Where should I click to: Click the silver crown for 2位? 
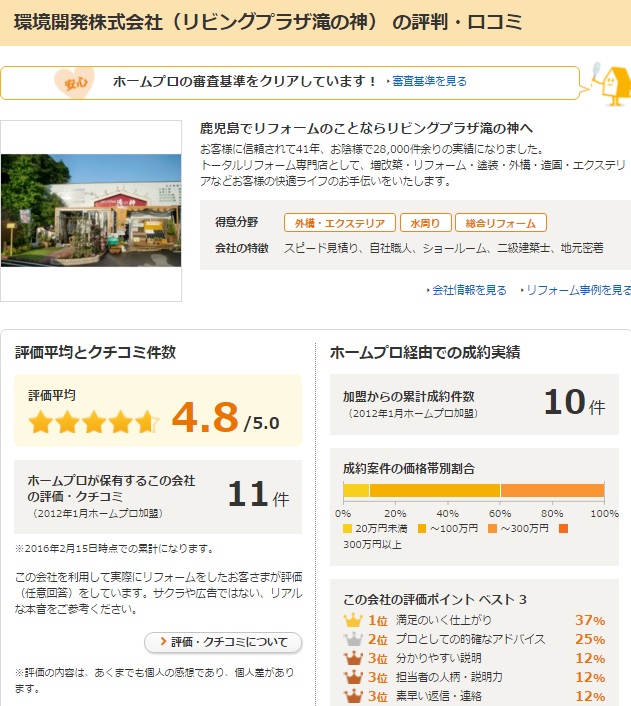[x=353, y=639]
